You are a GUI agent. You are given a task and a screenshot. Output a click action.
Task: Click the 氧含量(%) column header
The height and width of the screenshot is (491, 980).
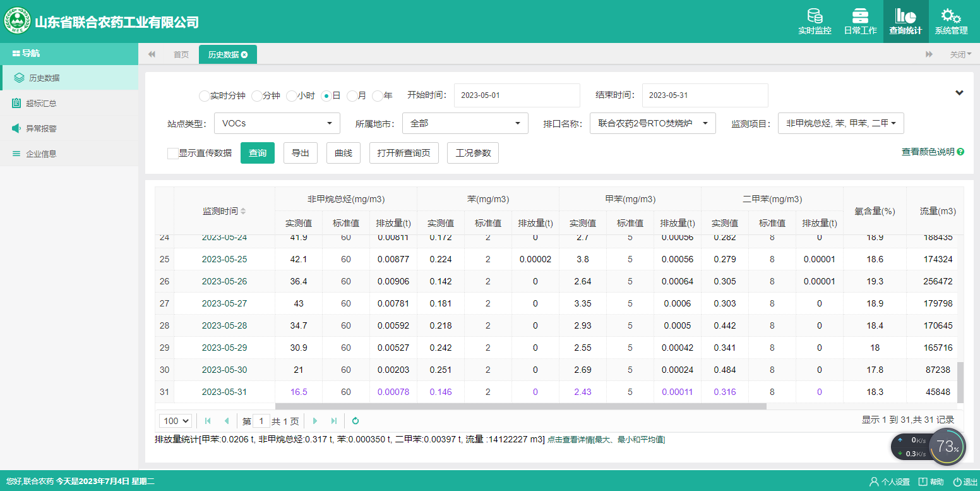[x=875, y=211]
